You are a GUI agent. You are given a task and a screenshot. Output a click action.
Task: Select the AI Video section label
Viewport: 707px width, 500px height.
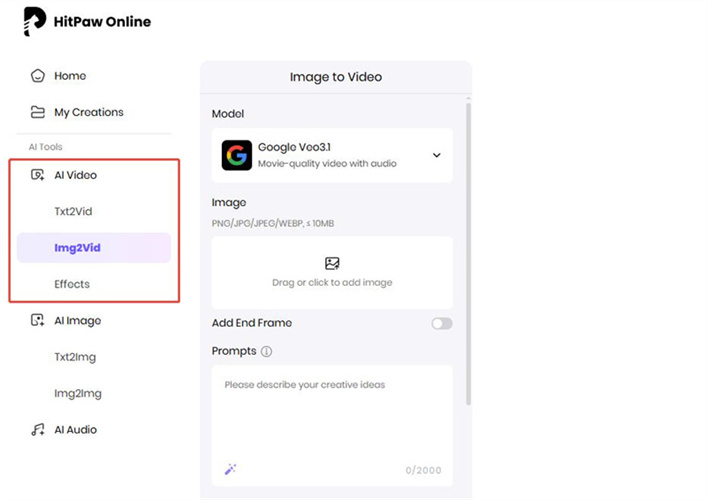point(75,175)
